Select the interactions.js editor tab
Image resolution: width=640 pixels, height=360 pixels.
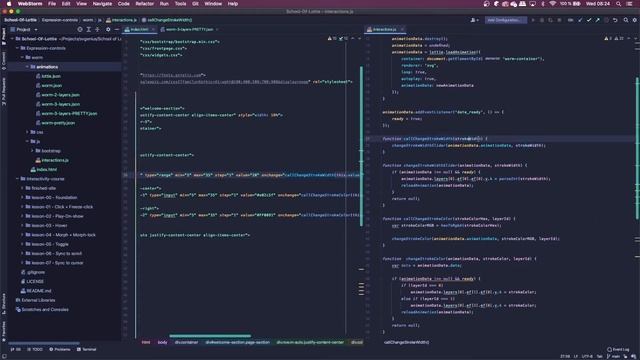coord(384,29)
